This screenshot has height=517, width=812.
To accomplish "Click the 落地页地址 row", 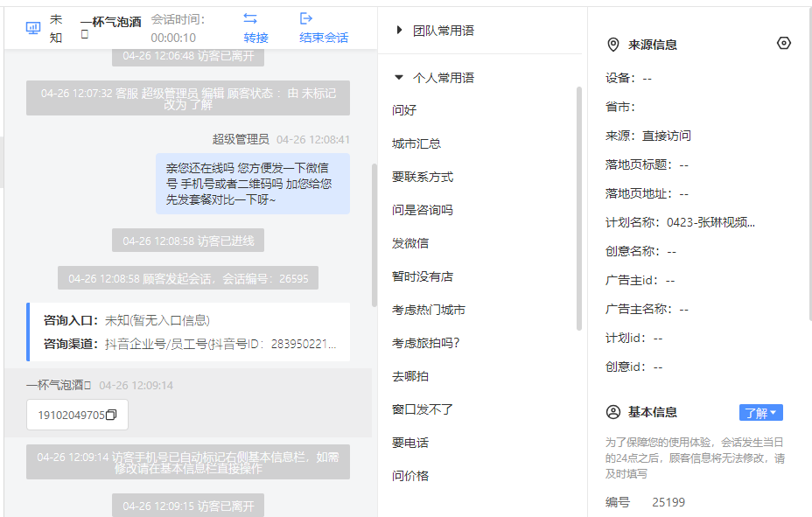I will point(647,193).
